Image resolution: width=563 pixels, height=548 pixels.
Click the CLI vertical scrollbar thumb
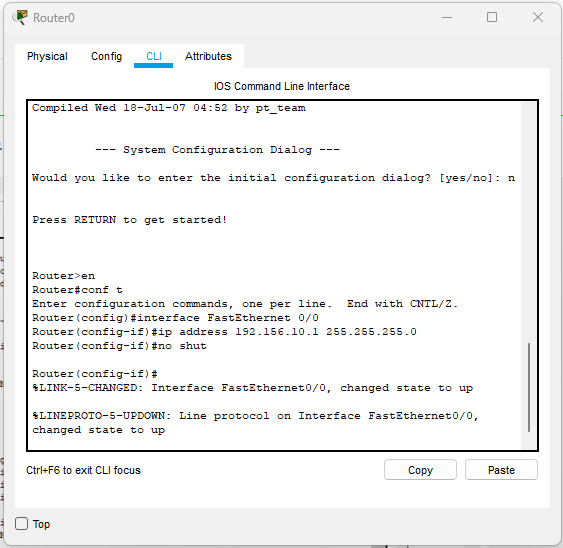tap(529, 387)
